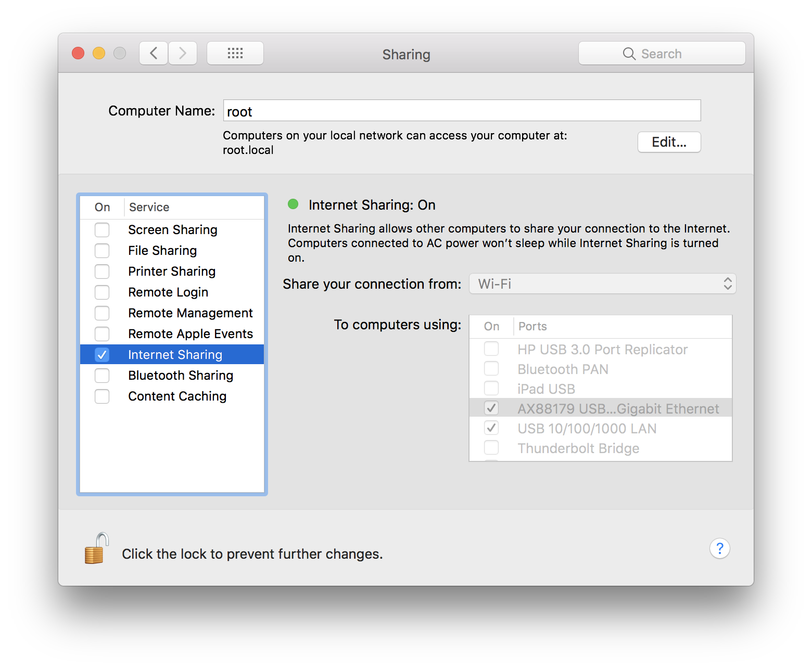The width and height of the screenshot is (812, 669).
Task: Go forward with the right chevron button
Action: pos(183,53)
